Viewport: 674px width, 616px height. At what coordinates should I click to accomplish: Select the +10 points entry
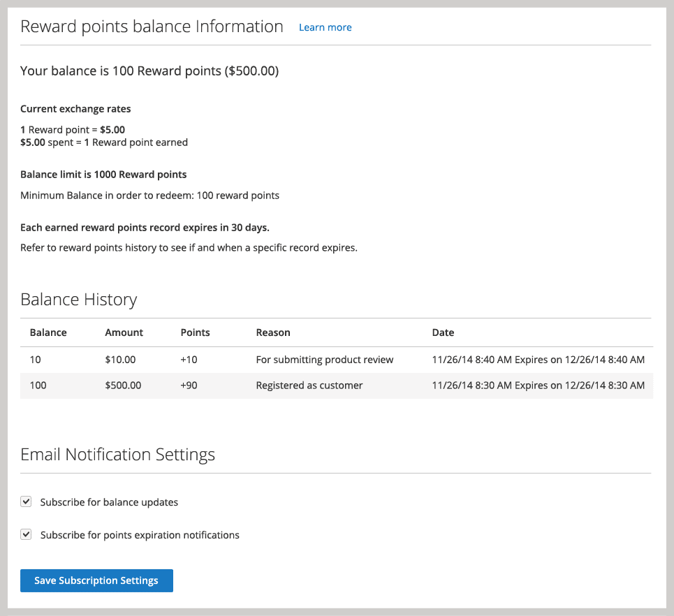pyautogui.click(x=189, y=360)
